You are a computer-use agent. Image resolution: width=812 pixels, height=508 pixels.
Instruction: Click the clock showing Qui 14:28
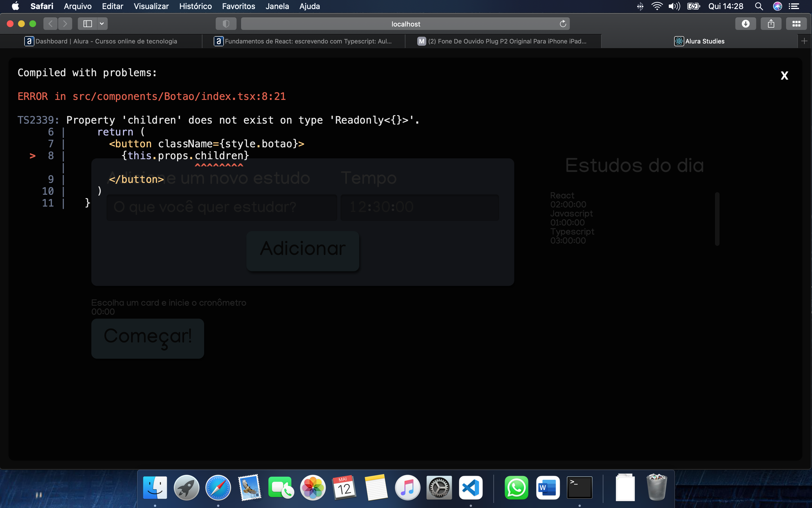coord(725,6)
